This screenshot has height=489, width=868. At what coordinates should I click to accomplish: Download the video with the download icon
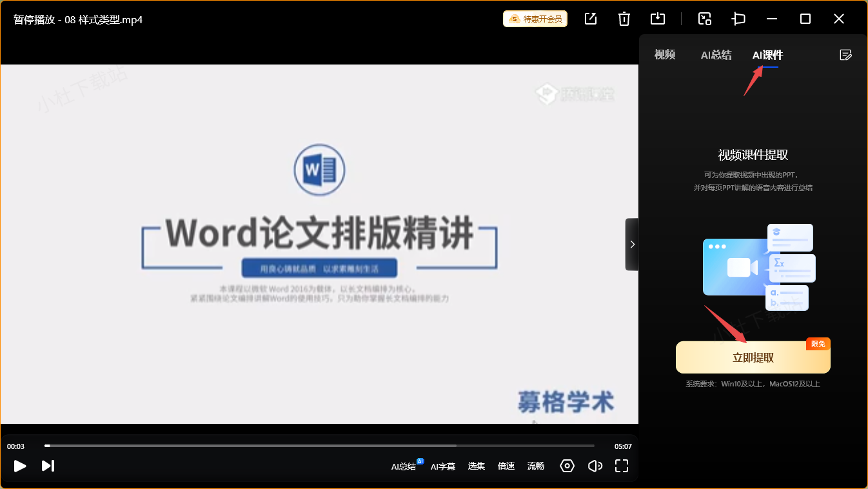click(658, 19)
